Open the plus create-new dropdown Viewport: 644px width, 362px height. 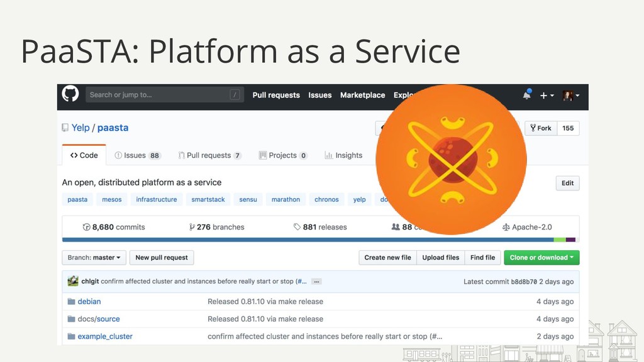547,96
